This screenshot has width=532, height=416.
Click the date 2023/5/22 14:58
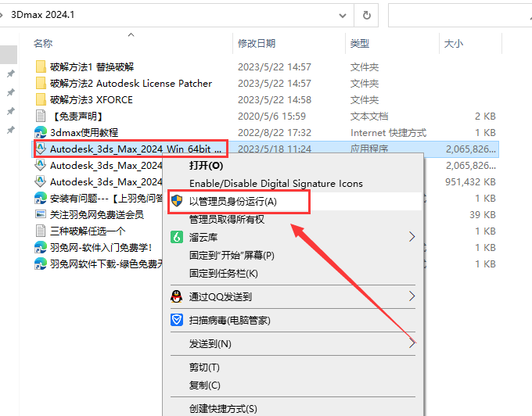tap(274, 99)
